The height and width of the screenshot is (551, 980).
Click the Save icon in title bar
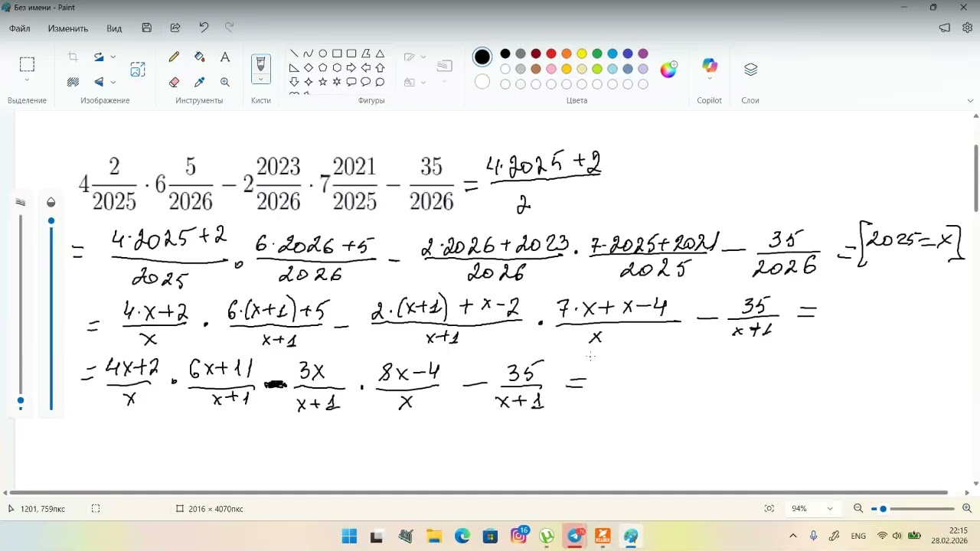[x=146, y=28]
